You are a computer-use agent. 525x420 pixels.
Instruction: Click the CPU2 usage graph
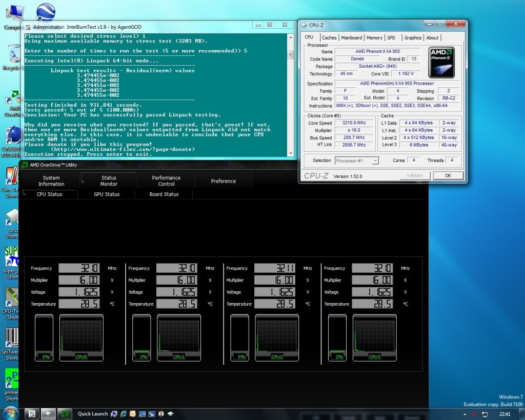click(277, 337)
